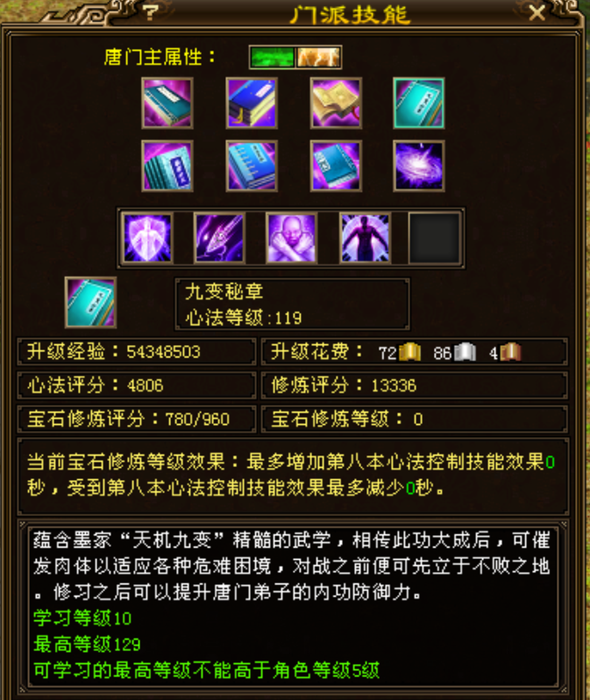Select the highlighted cyan 九变秘章 book in top row
The height and width of the screenshot is (700, 590).
coord(419,103)
